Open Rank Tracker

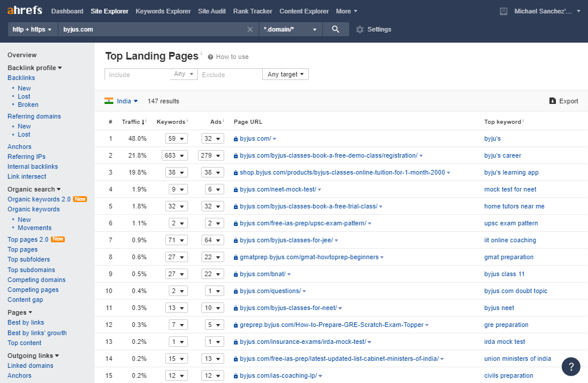(x=253, y=11)
